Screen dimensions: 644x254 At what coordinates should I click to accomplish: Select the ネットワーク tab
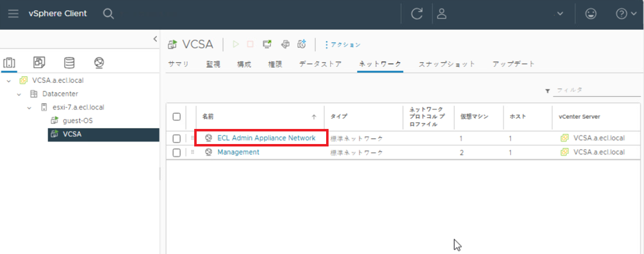pyautogui.click(x=380, y=64)
